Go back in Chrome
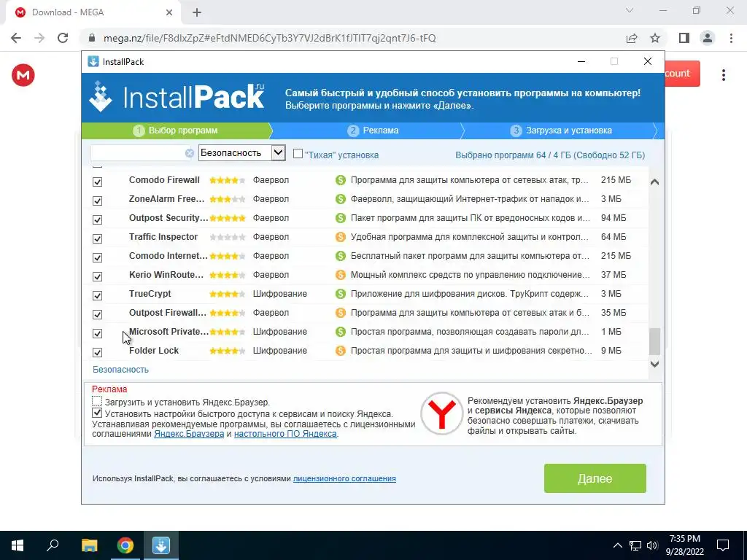 16,38
